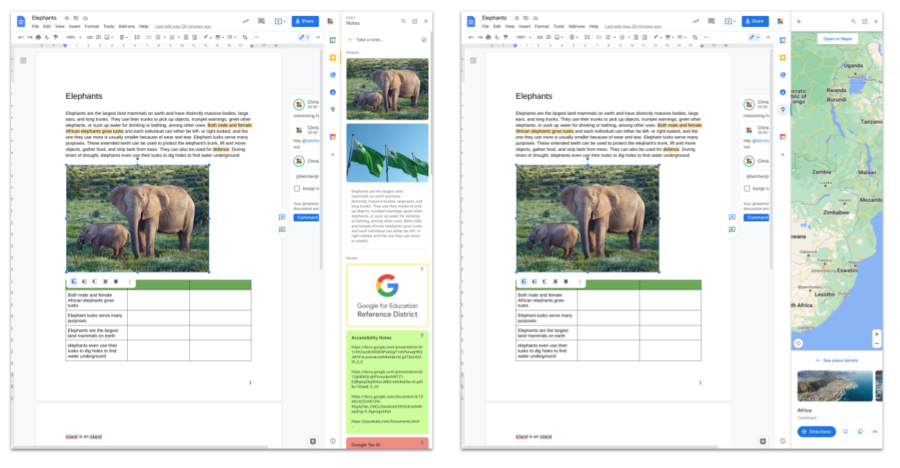The image size is (900, 468).
Task: Open the editing mode pencil dropdown in the left window
Action: coord(304,37)
